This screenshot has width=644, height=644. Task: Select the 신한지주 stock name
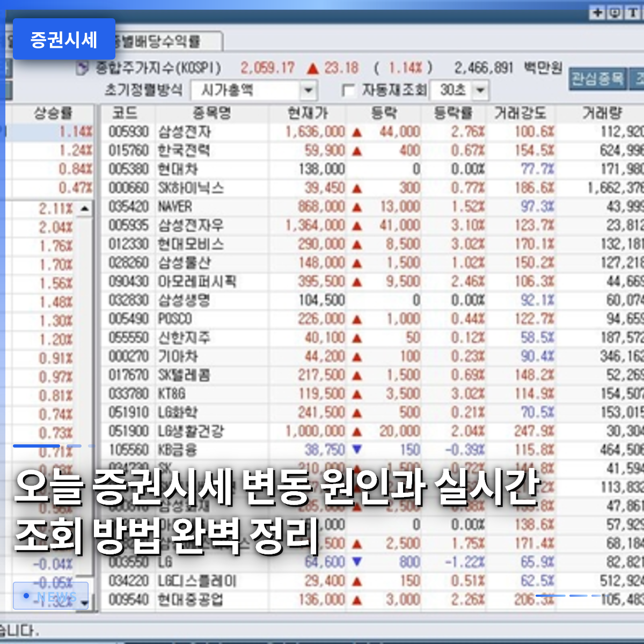tap(184, 338)
